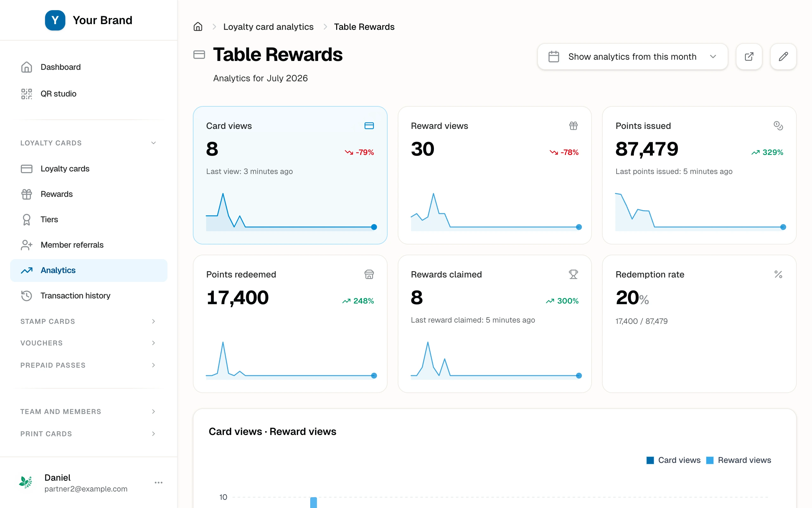Click the coins icon on Points issued tile
Screen dimensions: 812x508
[778, 126]
